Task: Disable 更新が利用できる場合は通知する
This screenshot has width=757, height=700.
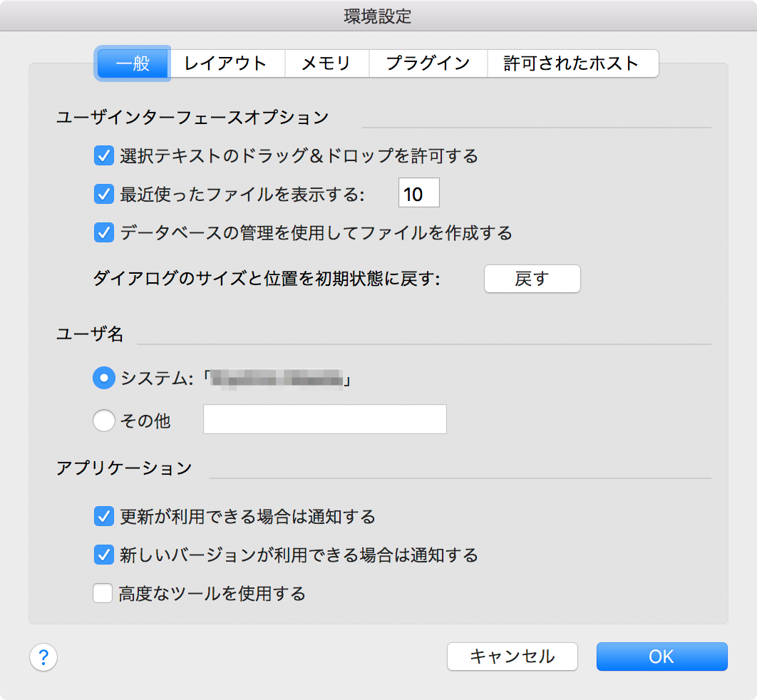Action: 103,516
